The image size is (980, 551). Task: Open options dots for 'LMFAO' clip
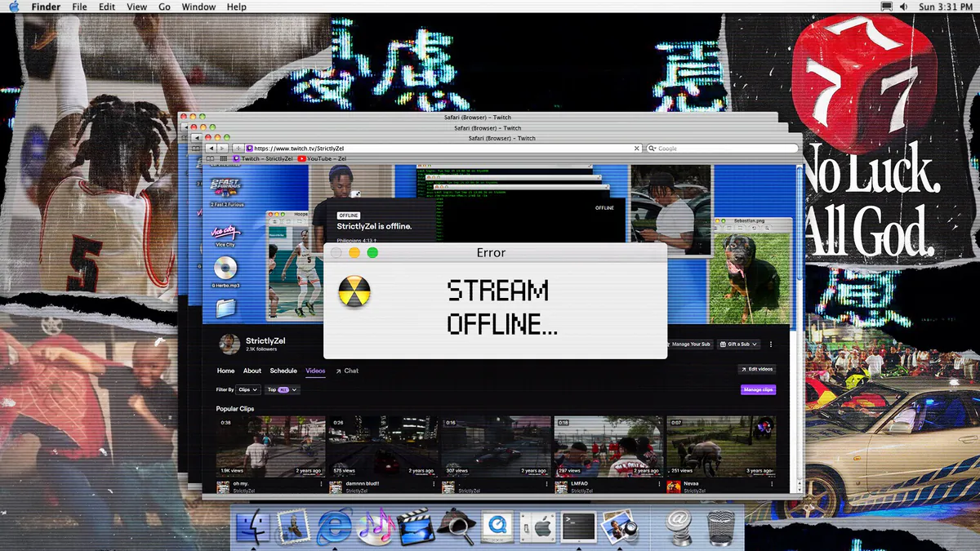coord(659,483)
